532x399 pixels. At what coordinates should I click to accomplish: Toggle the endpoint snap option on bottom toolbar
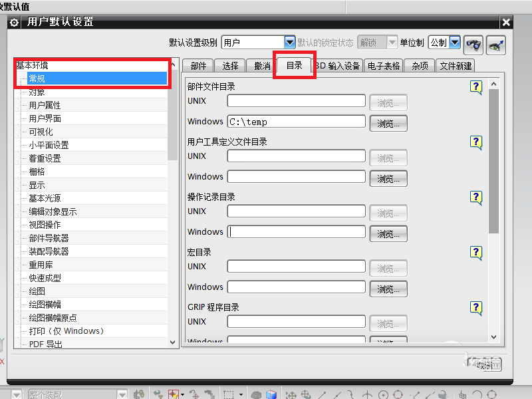[321, 392]
